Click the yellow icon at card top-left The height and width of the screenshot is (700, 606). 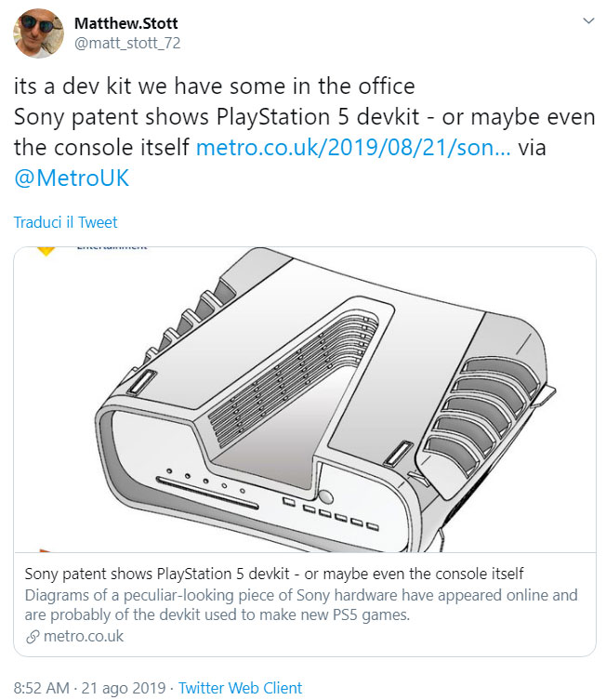[46, 251]
